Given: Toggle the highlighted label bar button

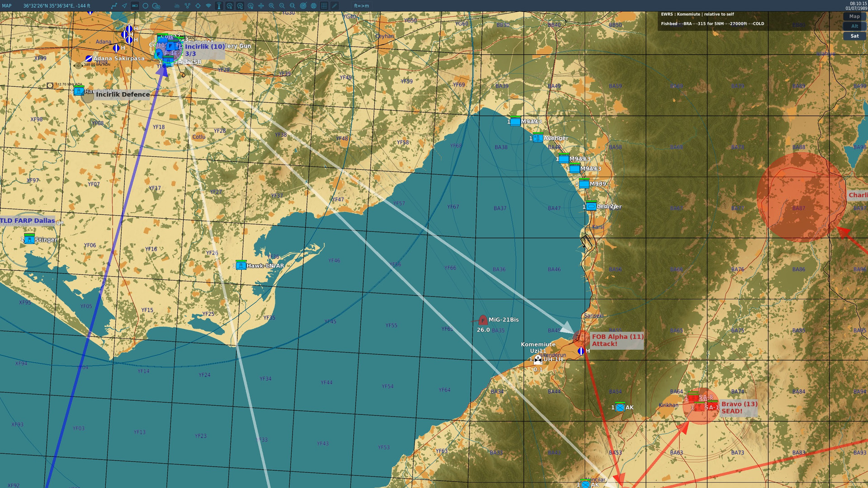Looking at the screenshot, I should tap(135, 6).
